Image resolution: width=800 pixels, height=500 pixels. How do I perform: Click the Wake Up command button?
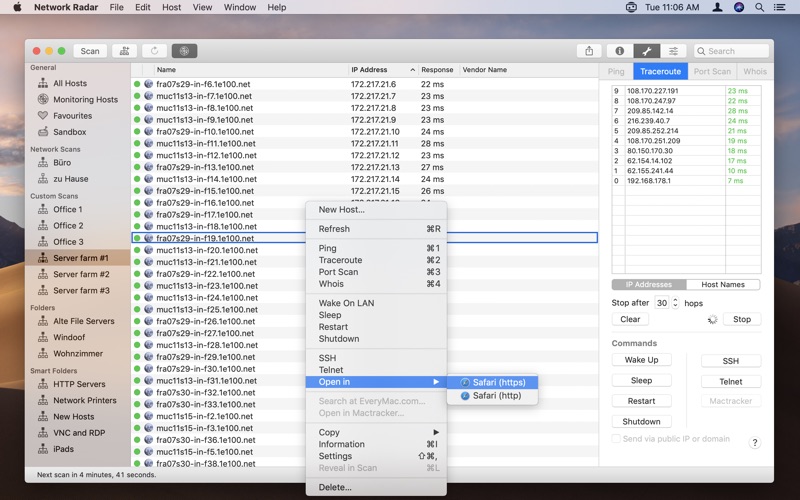click(641, 360)
